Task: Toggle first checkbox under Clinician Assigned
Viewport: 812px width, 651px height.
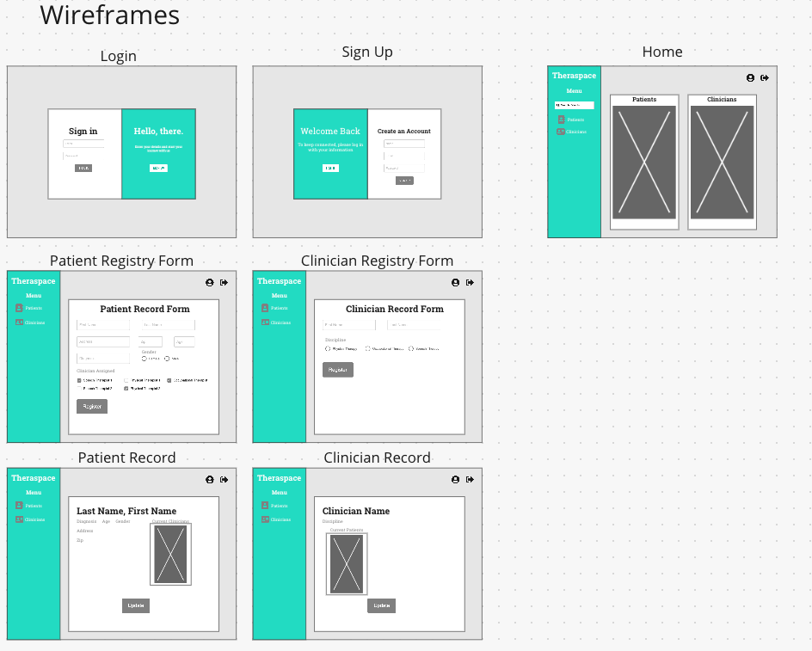Action: pyautogui.click(x=79, y=380)
